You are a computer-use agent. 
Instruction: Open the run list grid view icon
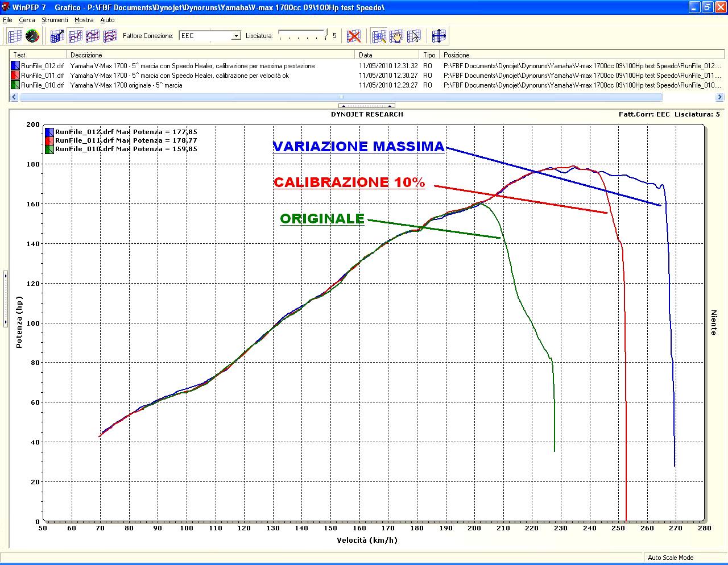pos(15,36)
